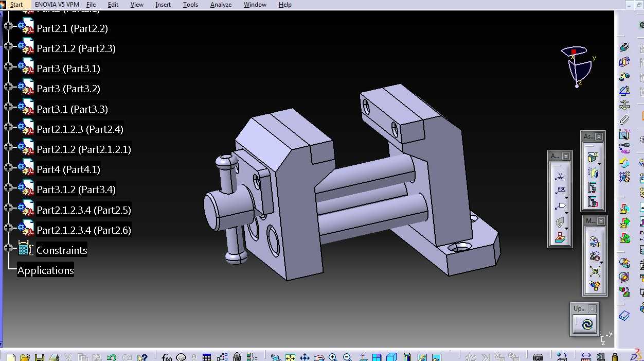Expand the Part2.1 (Part2.2) tree node
This screenshot has height=361, width=644.
click(8, 26)
